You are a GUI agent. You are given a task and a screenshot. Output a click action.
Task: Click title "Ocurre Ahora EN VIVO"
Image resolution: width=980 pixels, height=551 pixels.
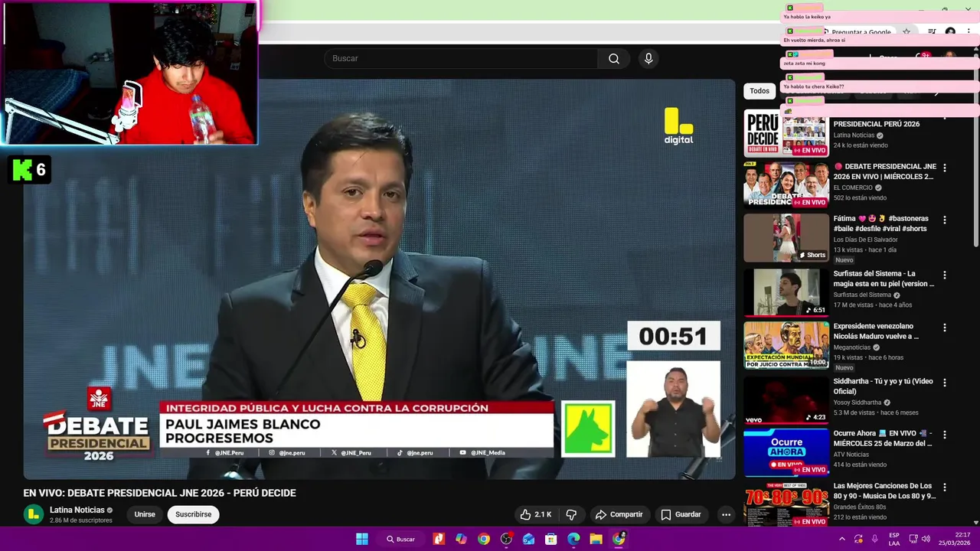point(884,439)
